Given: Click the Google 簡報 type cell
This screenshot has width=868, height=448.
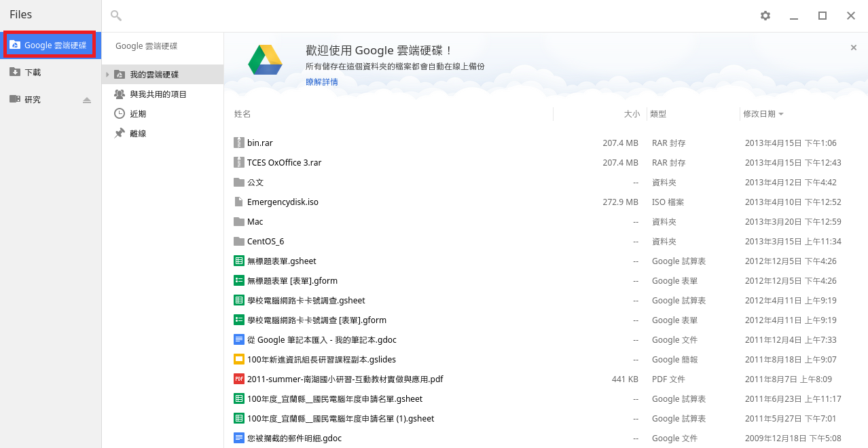Looking at the screenshot, I should pos(675,360).
